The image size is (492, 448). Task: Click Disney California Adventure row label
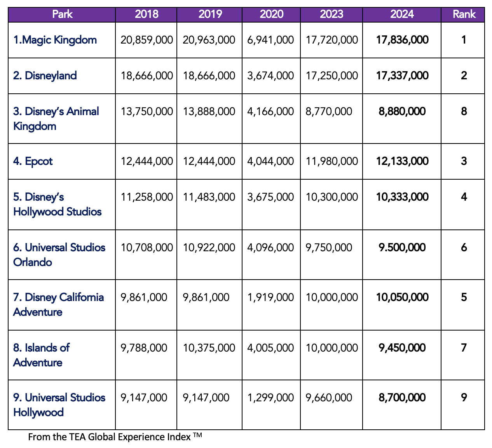(58, 304)
